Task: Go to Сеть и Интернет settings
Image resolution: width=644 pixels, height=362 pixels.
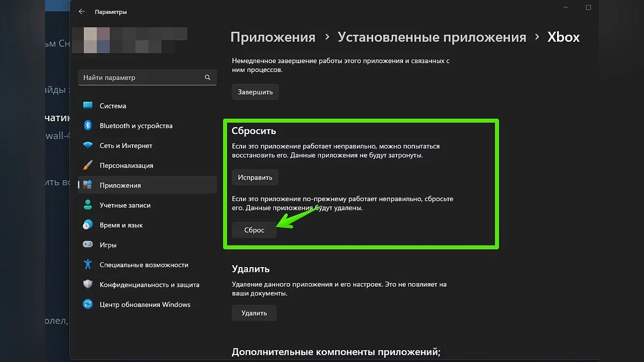Action: pyautogui.click(x=148, y=145)
